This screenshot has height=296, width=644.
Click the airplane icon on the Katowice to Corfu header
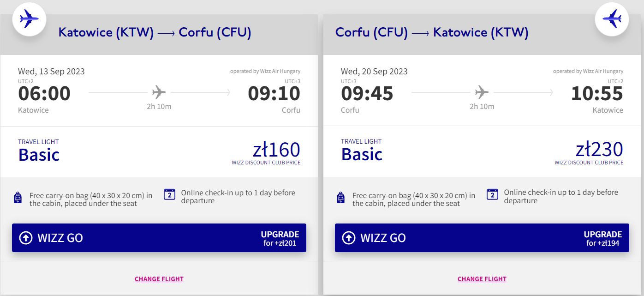[x=29, y=19]
